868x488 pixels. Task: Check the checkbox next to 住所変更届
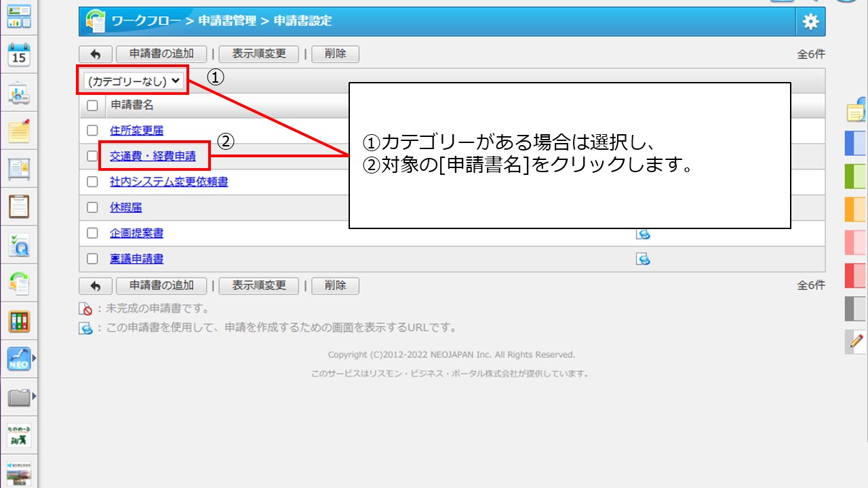pos(92,130)
